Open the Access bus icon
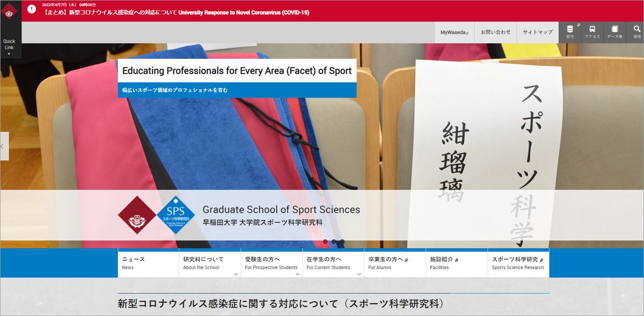The image size is (644, 316). pos(592,32)
